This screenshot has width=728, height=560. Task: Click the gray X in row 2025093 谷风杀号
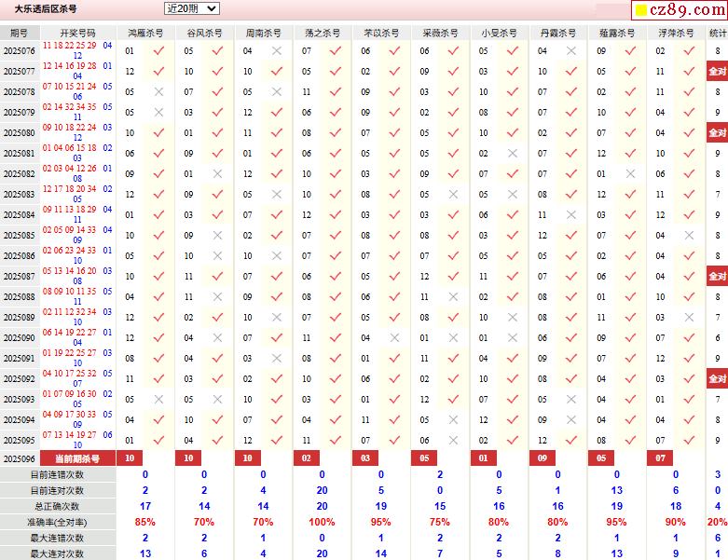click(218, 399)
